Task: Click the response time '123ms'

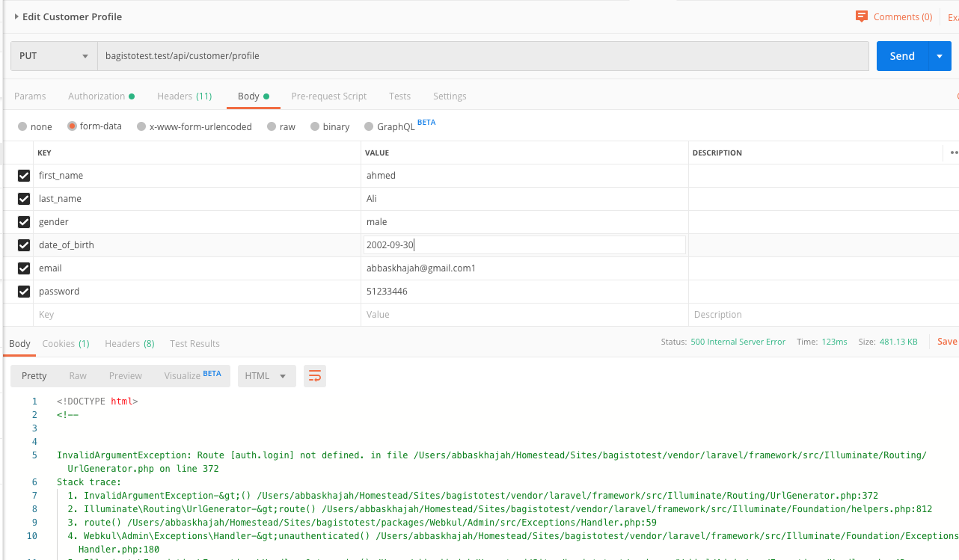Action: [833, 342]
